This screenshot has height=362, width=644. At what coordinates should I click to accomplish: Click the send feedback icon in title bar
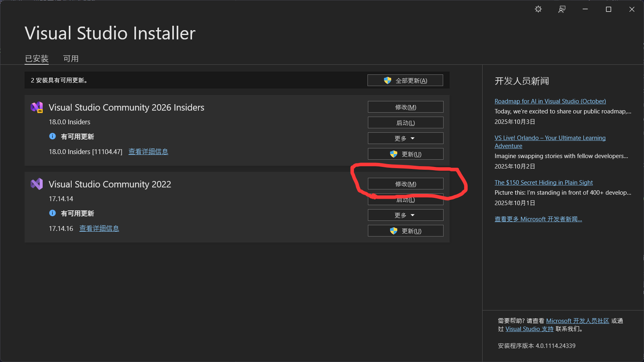pyautogui.click(x=562, y=9)
